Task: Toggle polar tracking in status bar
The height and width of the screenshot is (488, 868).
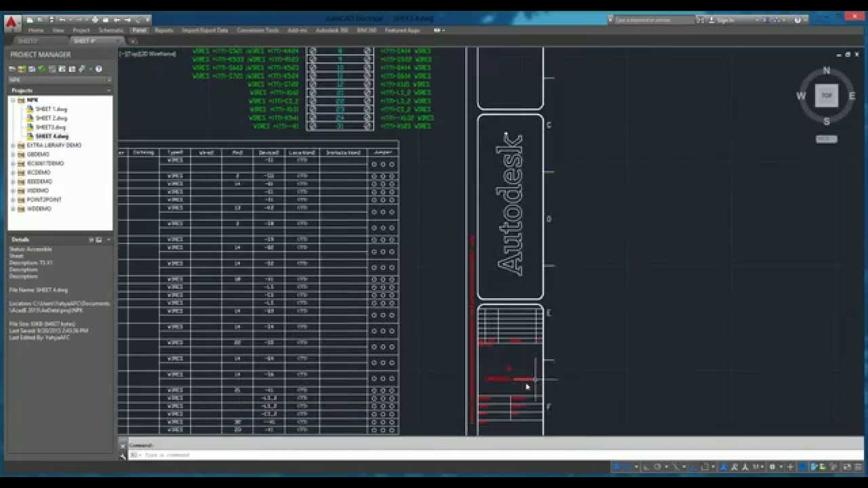Action: [657, 466]
